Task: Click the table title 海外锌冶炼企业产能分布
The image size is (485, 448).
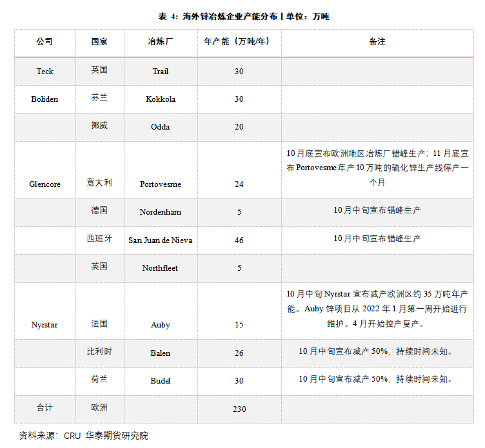Action: click(x=243, y=16)
